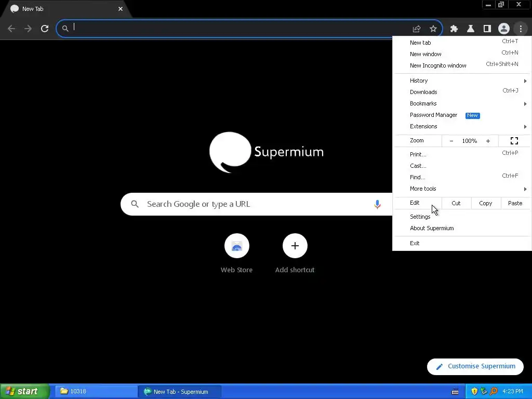The width and height of the screenshot is (532, 399).
Task: Decrease zoom with the minus button
Action: pos(451,141)
